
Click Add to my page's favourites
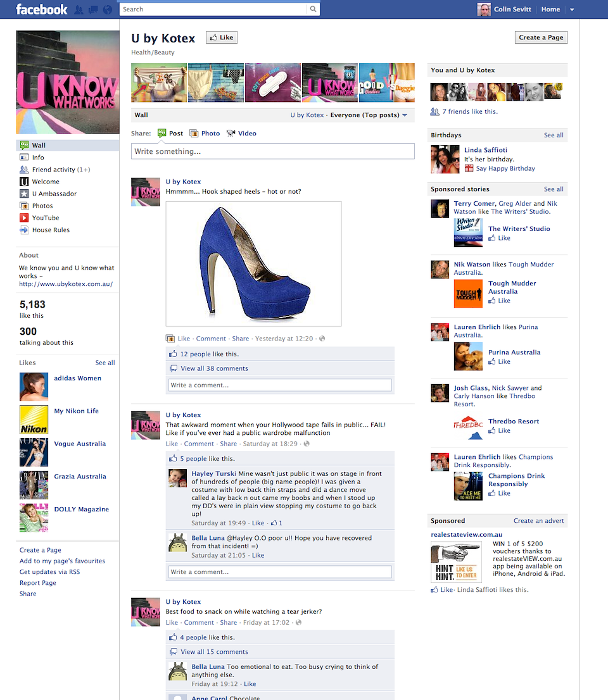(63, 561)
